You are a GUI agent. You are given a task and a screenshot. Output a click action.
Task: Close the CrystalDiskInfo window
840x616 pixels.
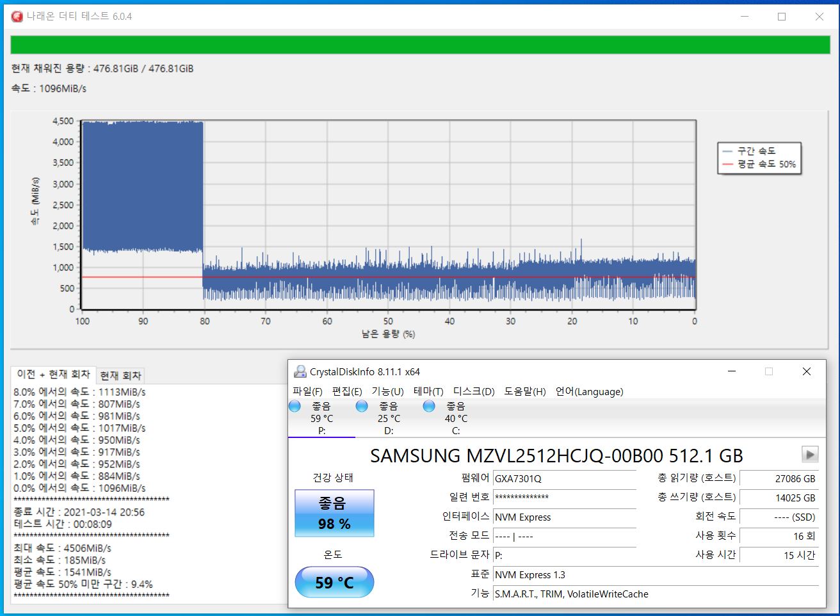tap(807, 371)
